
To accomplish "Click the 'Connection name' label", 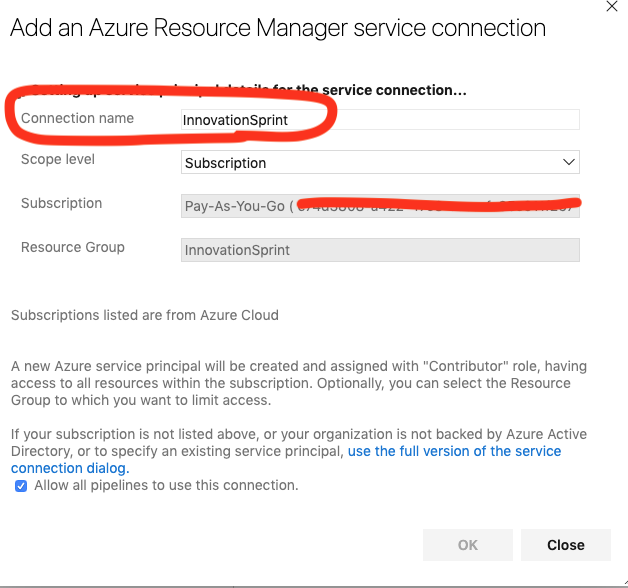I will [77, 118].
